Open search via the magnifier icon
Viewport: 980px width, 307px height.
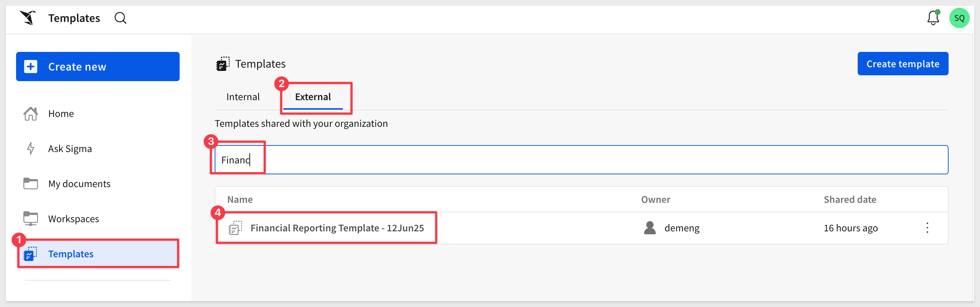[x=120, y=18]
